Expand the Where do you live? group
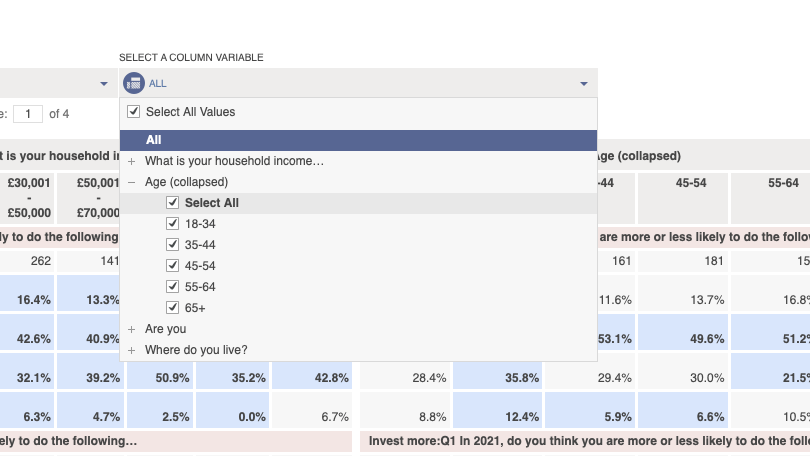810x456 pixels. tap(132, 350)
